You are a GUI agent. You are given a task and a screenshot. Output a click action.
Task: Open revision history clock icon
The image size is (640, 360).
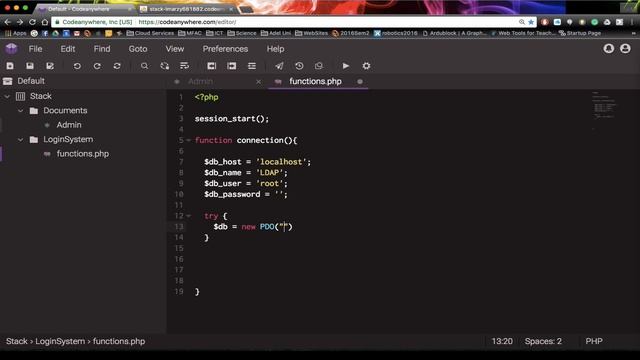click(x=299, y=66)
